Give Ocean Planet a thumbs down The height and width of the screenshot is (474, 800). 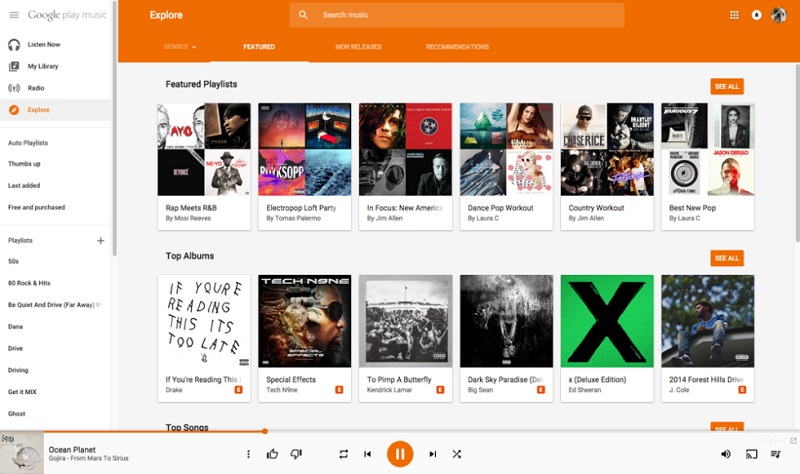coord(296,454)
